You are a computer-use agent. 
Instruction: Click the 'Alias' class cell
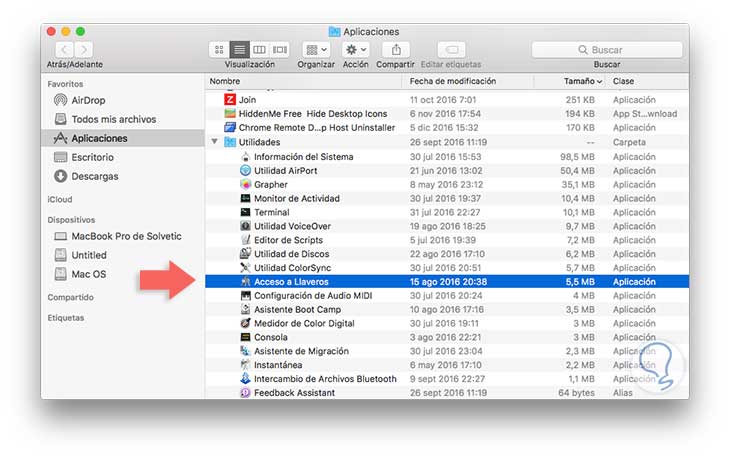[x=622, y=393]
